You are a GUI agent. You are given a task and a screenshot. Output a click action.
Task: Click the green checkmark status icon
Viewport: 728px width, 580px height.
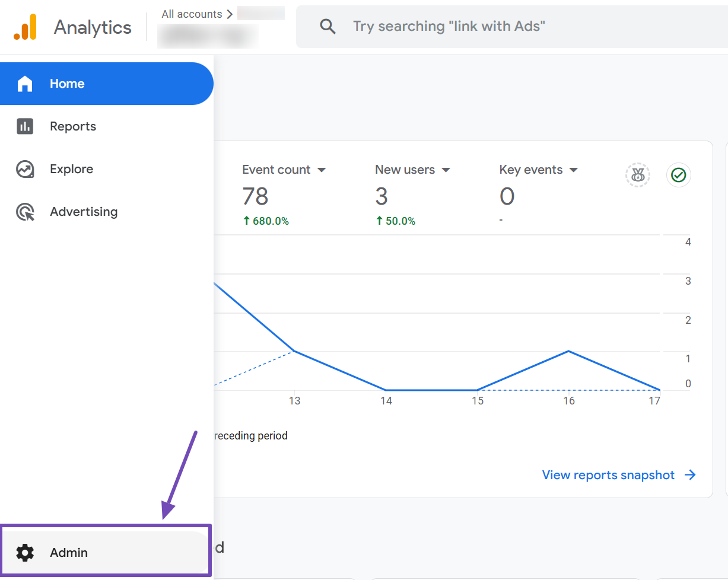pos(678,175)
